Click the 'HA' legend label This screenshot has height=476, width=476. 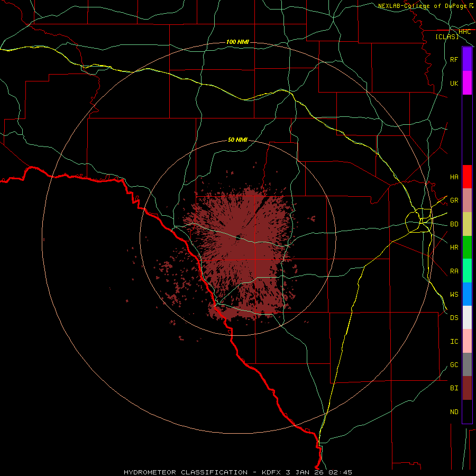point(454,177)
